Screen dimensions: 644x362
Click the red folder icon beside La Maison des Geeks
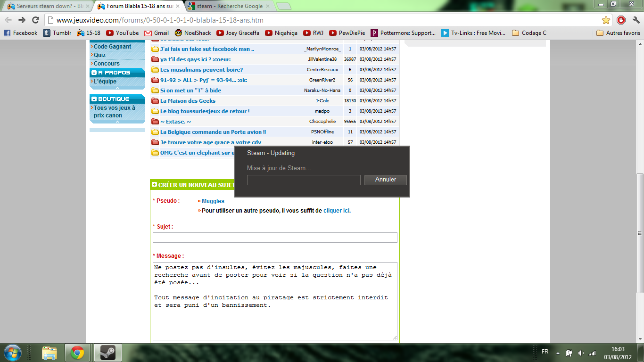[x=155, y=101]
